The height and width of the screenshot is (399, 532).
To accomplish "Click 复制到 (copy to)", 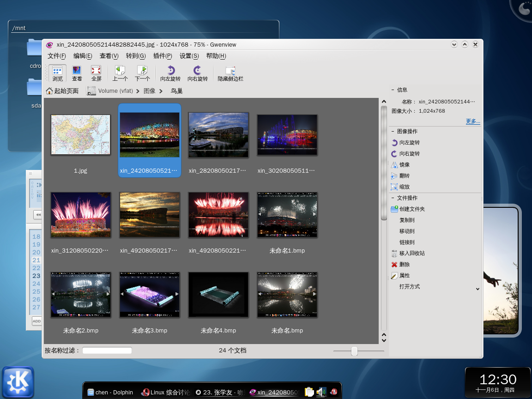I will click(x=407, y=220).
